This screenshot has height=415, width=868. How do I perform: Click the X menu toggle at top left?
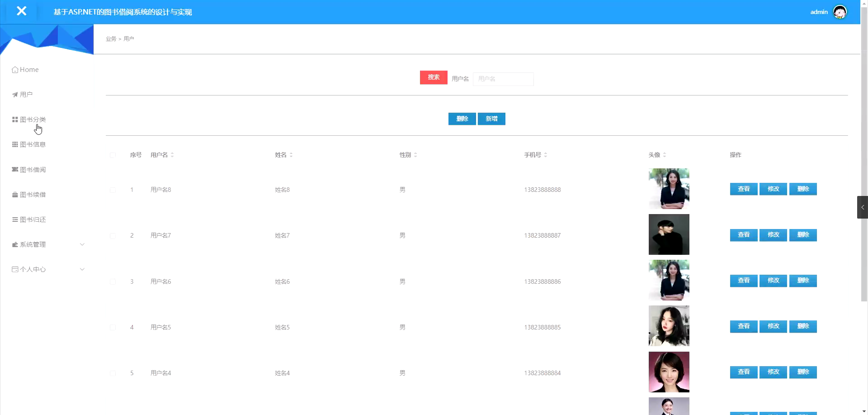coord(21,11)
